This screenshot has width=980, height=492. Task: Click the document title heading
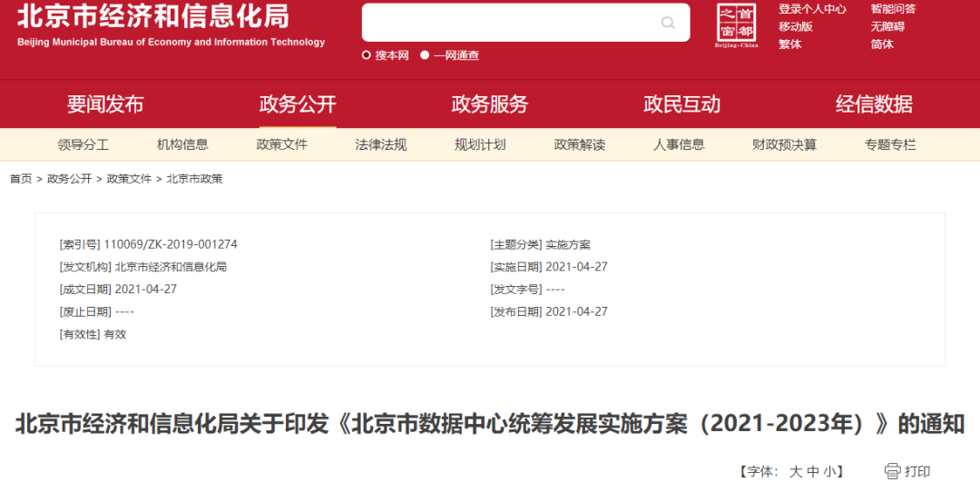(490, 425)
